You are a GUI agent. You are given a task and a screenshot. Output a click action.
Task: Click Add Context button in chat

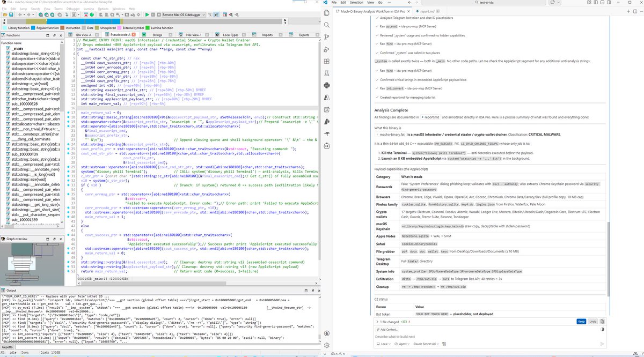tap(388, 329)
